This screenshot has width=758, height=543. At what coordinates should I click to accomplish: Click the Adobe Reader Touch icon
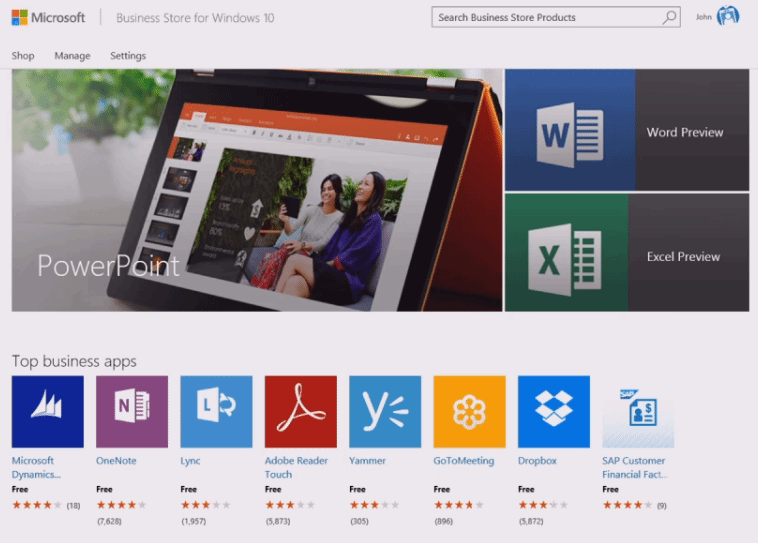(300, 412)
